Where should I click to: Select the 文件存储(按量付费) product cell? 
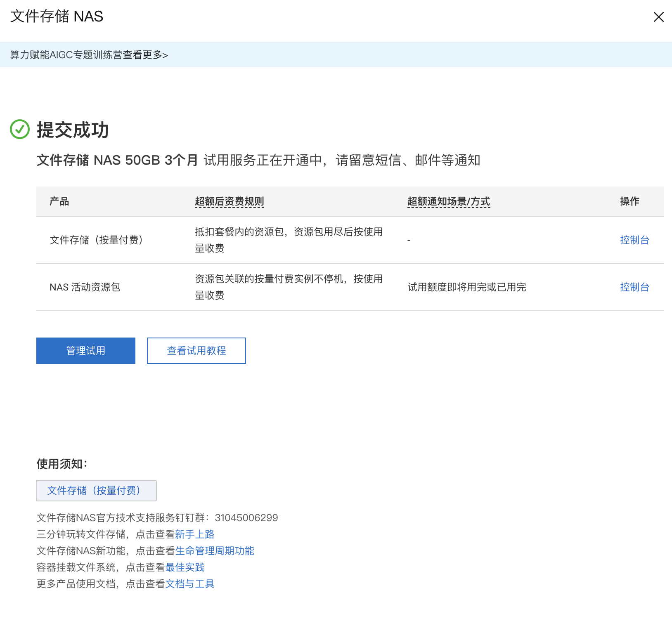coord(97,240)
